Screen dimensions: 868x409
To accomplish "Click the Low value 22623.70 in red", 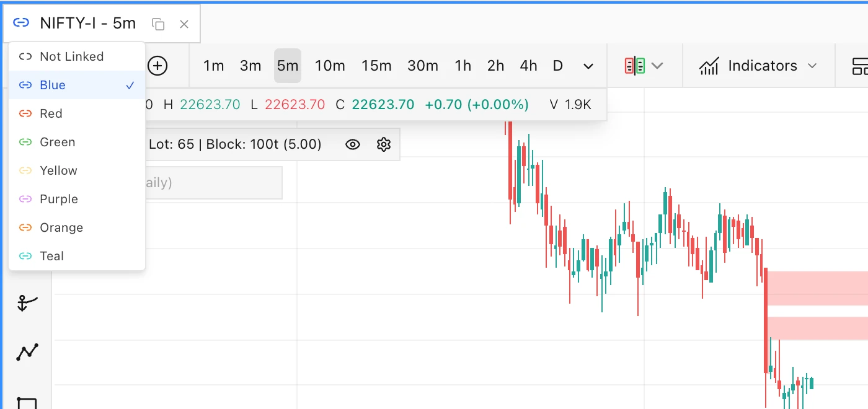I will 295,105.
